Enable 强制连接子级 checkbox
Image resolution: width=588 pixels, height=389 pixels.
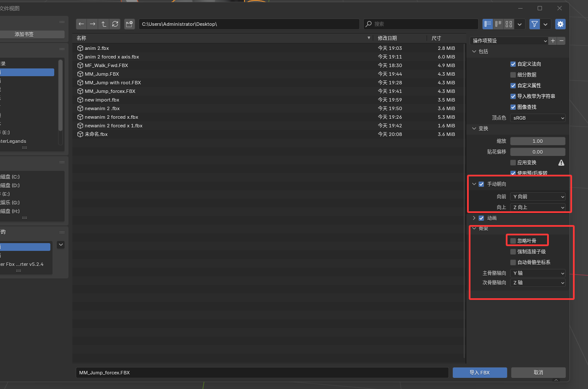[513, 252]
